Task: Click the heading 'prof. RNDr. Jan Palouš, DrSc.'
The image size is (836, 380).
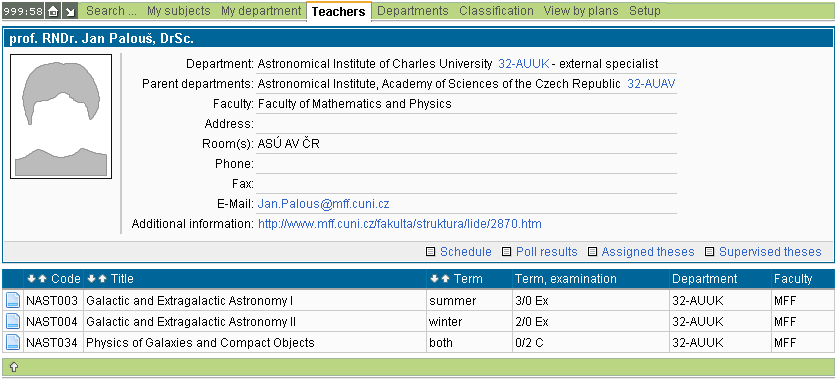Action: [x=101, y=38]
